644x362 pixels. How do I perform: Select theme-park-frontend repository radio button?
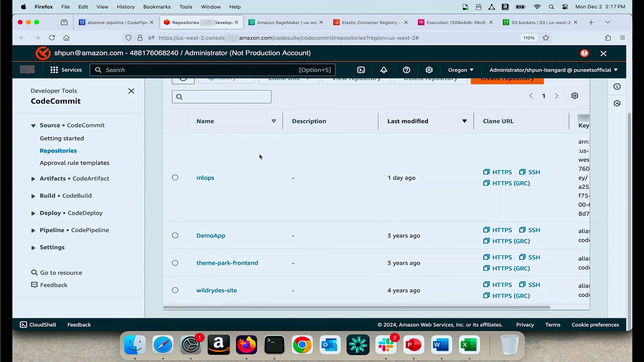pyautogui.click(x=175, y=263)
